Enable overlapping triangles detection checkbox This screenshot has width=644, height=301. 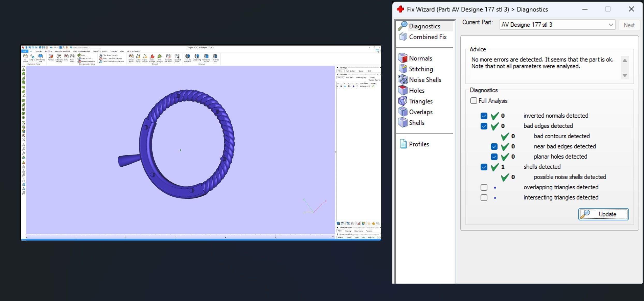click(484, 187)
